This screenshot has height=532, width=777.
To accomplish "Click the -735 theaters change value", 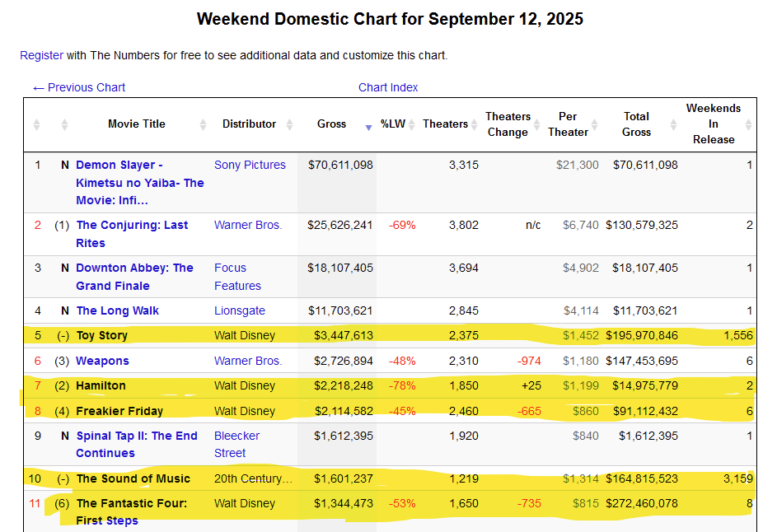I will click(x=529, y=504).
